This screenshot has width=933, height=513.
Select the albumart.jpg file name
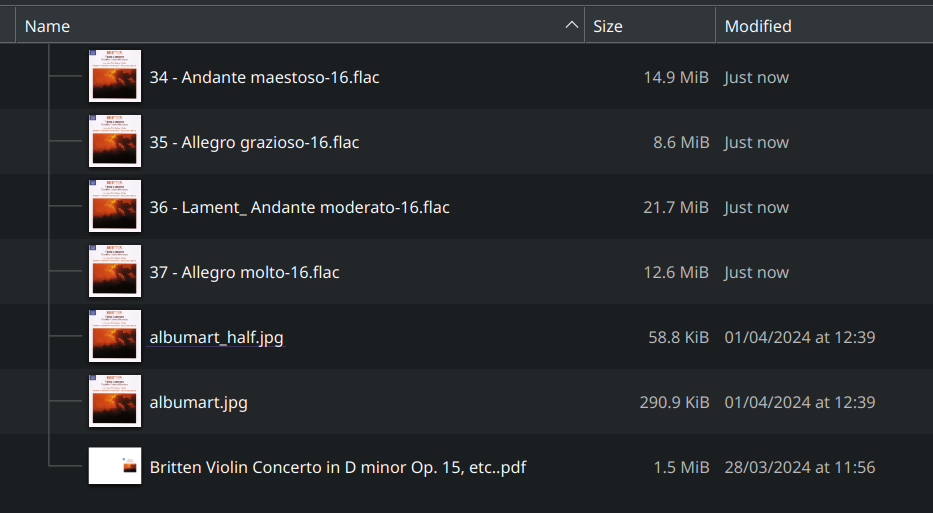click(x=198, y=402)
